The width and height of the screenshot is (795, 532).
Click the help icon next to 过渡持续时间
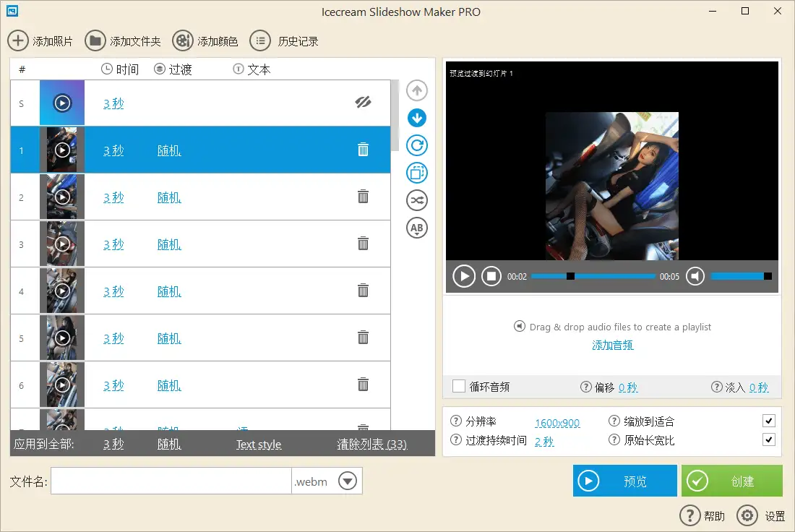[456, 439]
